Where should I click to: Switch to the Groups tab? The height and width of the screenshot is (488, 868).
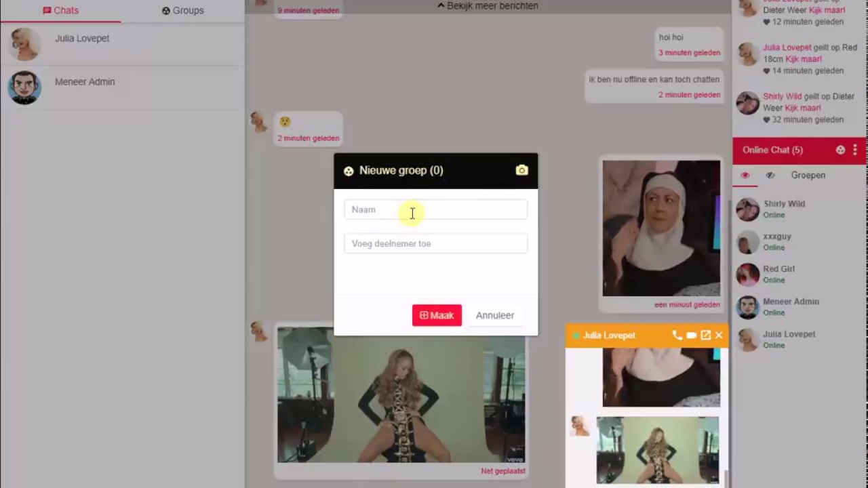[x=183, y=11]
